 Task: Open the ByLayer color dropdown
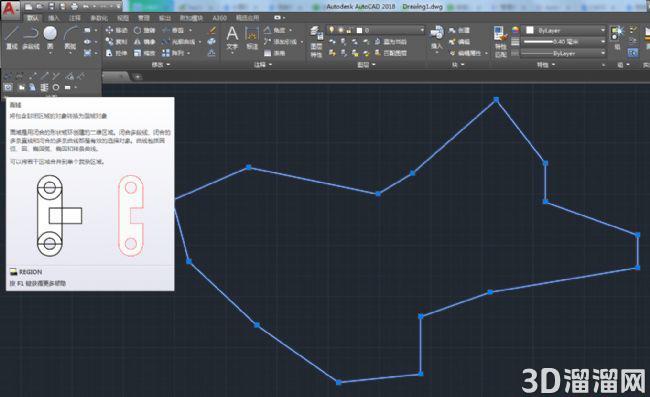coord(564,30)
